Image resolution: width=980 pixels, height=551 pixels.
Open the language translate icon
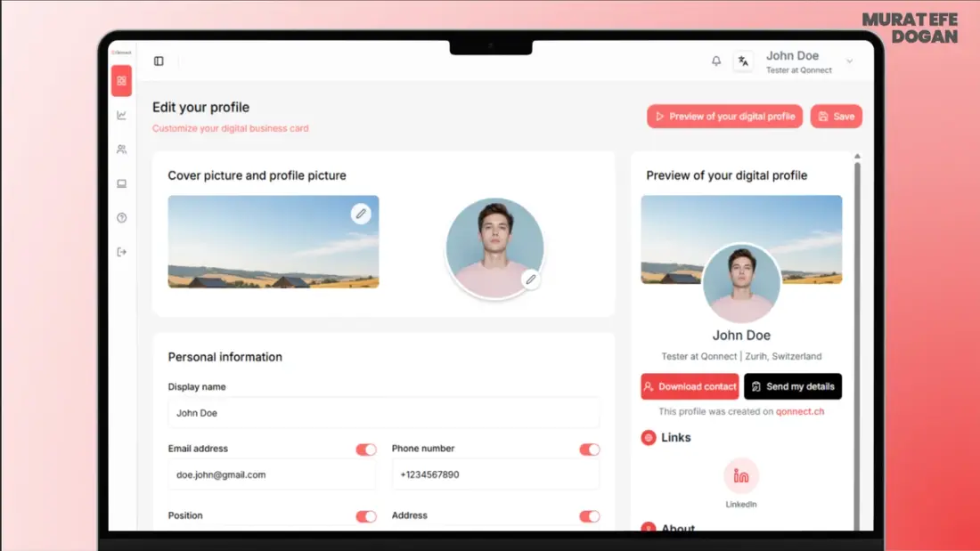pos(743,61)
